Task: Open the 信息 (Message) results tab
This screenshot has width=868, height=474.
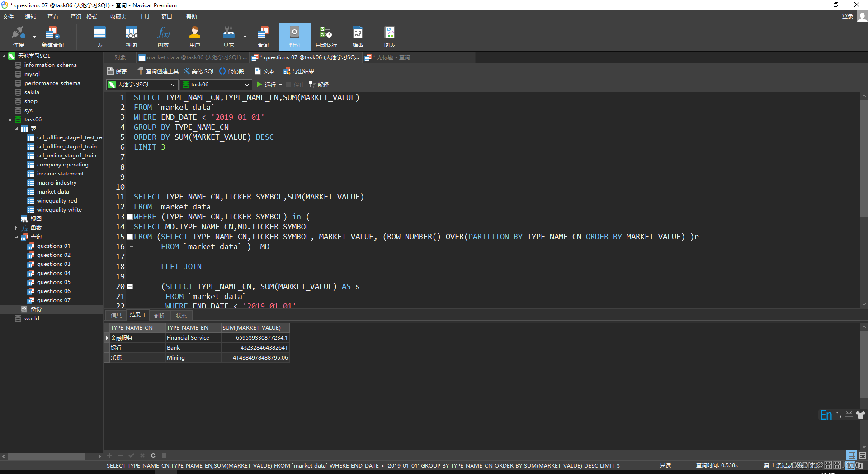Action: click(116, 315)
